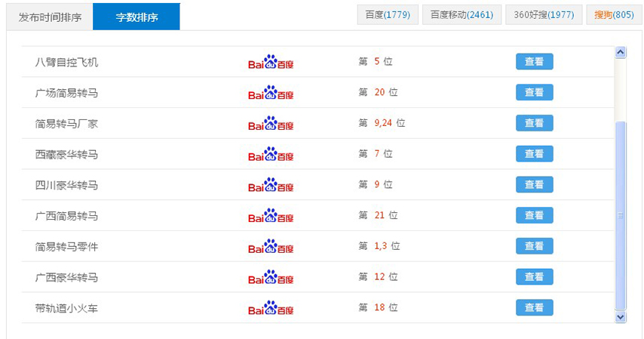Open the 百度移动(2461) filter
This screenshot has width=644, height=339.
pyautogui.click(x=462, y=15)
